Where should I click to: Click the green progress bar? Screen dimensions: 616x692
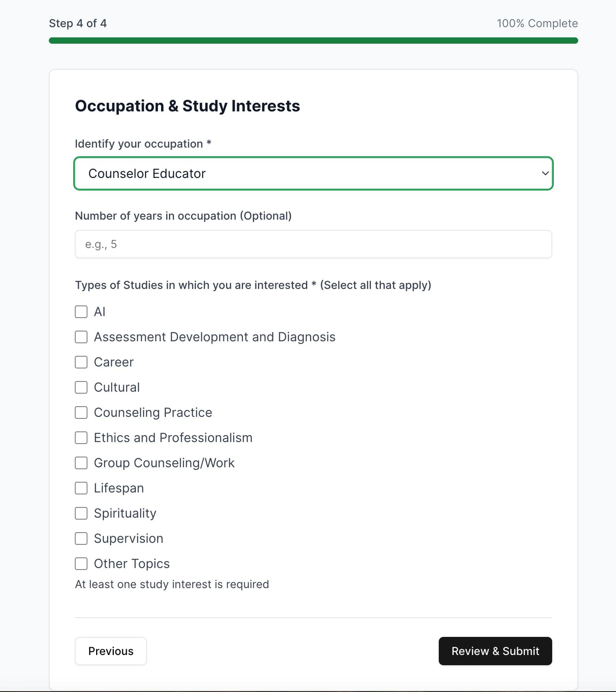(313, 41)
